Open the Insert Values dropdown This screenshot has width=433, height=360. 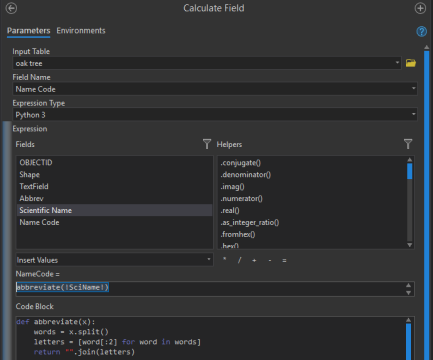point(114,260)
